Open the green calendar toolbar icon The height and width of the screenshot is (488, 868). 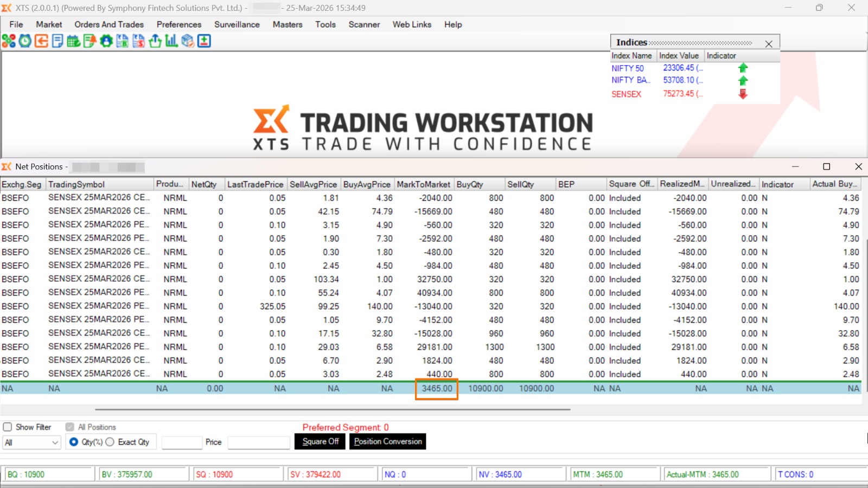(x=74, y=41)
